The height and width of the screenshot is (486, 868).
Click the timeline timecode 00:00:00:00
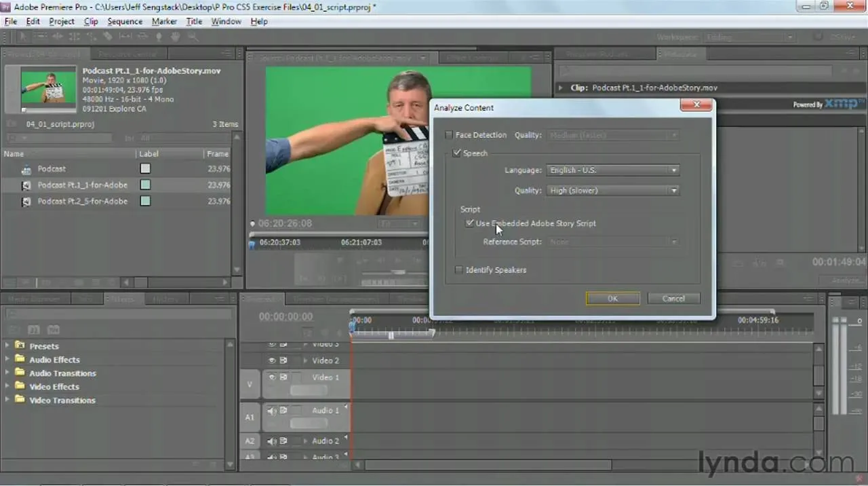[285, 317]
